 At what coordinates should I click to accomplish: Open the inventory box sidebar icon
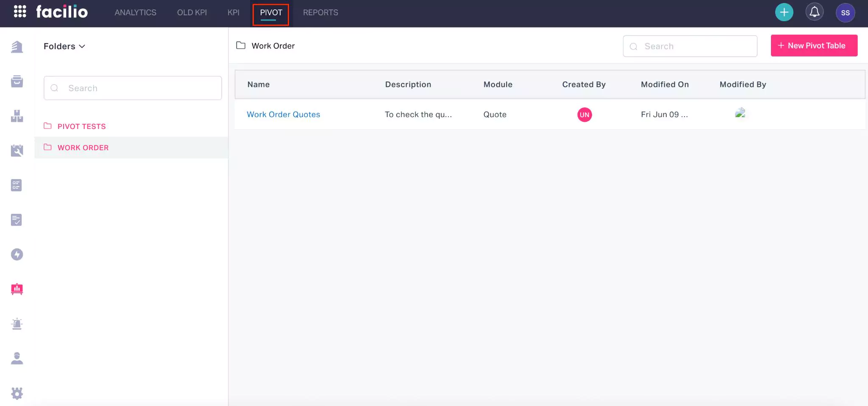click(x=17, y=81)
